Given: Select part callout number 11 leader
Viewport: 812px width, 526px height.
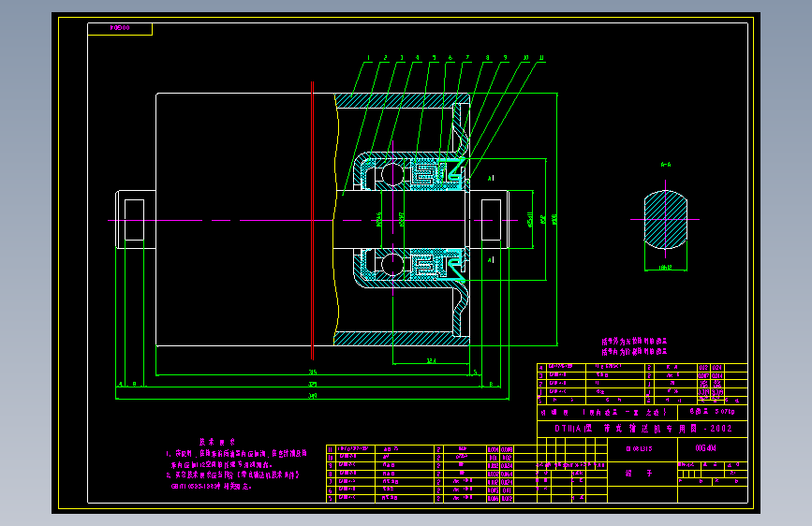Looking at the screenshot, I should coord(505,118).
